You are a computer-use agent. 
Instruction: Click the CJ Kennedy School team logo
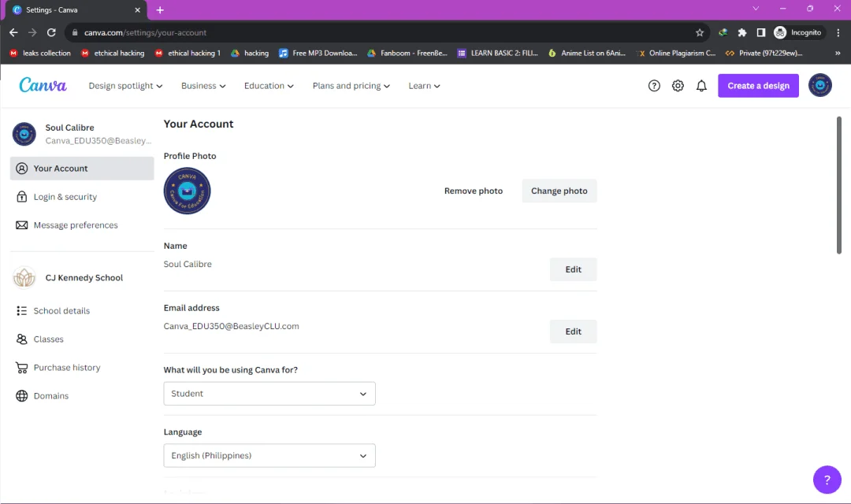pos(24,278)
